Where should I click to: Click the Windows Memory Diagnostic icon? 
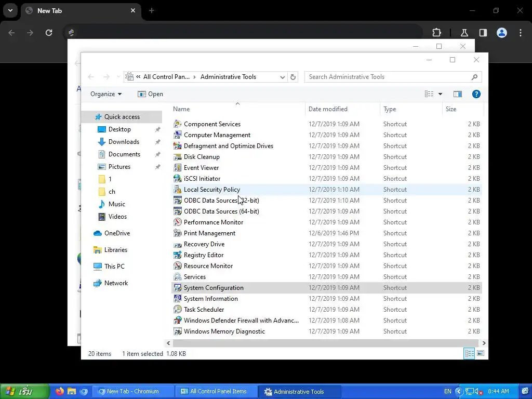178,331
